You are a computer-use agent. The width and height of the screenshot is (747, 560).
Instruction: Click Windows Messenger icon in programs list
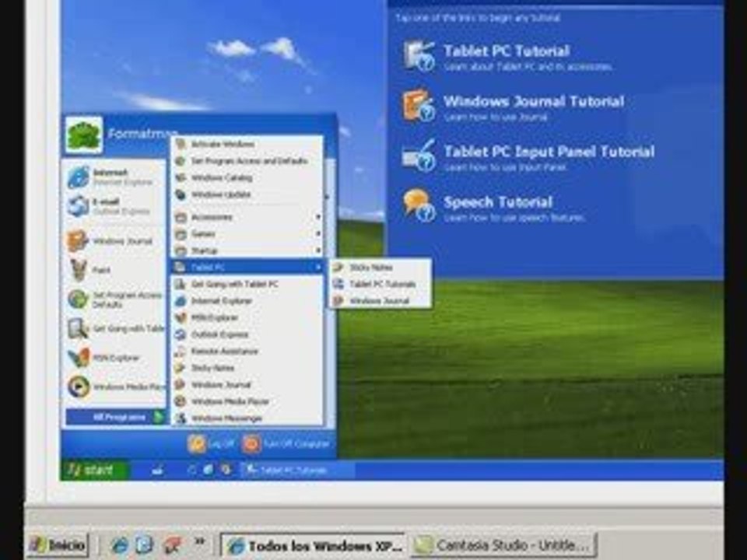coord(180,418)
